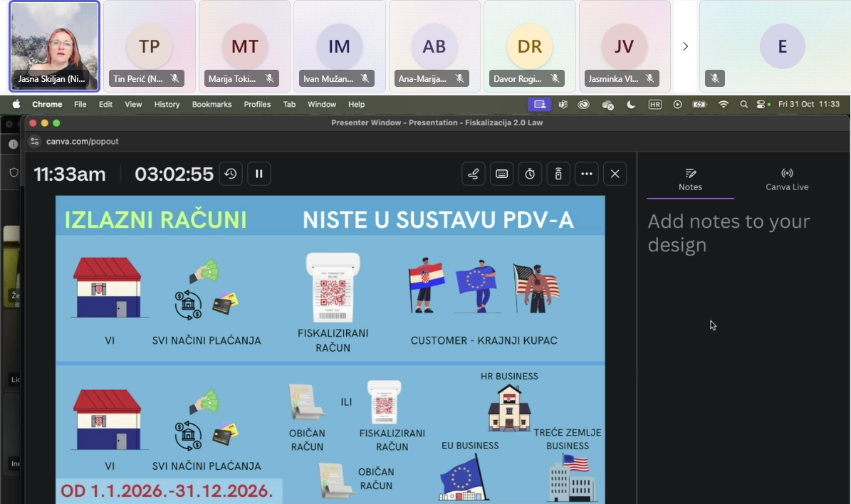Open the countdown timer icon
Viewport: 851px width, 504px height.
coord(530,174)
